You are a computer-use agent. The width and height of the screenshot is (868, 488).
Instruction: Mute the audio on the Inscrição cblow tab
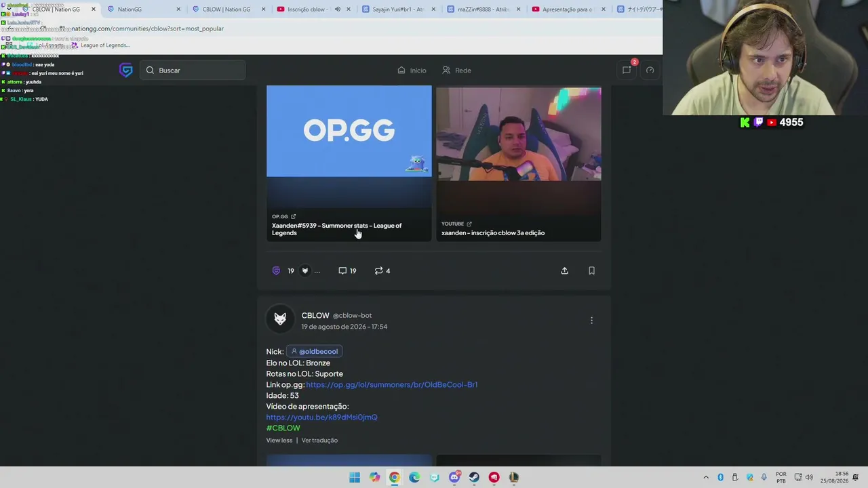[337, 9]
